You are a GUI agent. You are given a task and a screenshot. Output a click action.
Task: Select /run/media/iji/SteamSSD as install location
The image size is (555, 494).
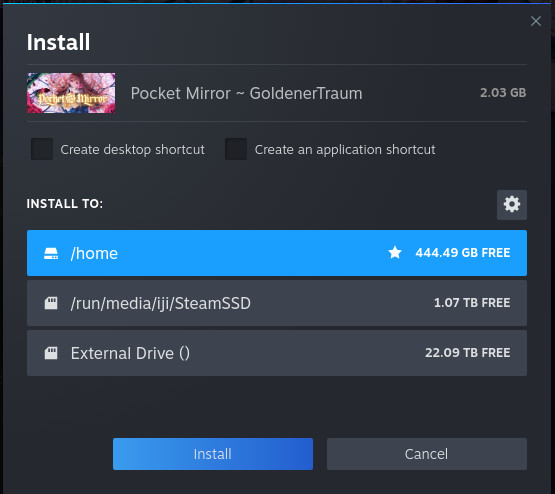pyautogui.click(x=277, y=303)
